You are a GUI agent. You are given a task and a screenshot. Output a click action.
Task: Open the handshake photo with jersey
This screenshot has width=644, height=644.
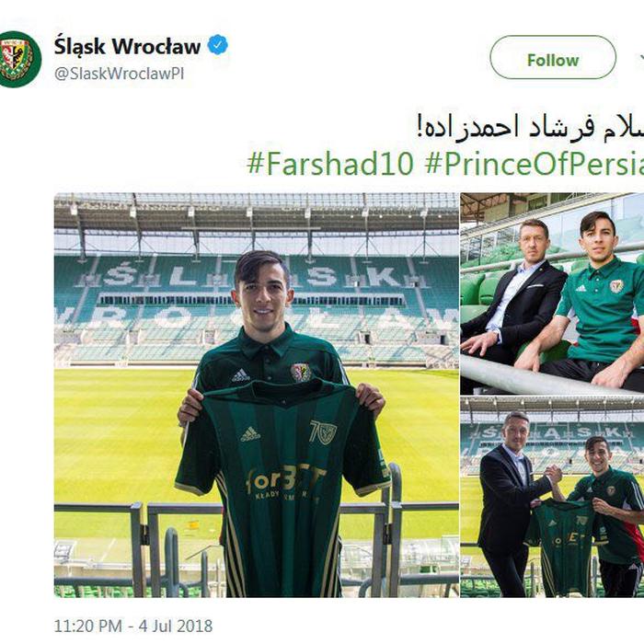(x=552, y=497)
